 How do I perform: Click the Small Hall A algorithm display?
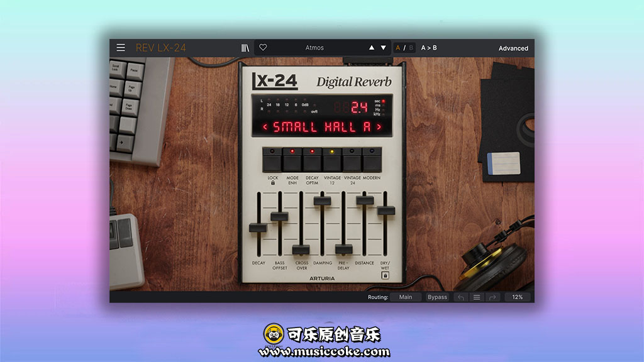click(322, 127)
